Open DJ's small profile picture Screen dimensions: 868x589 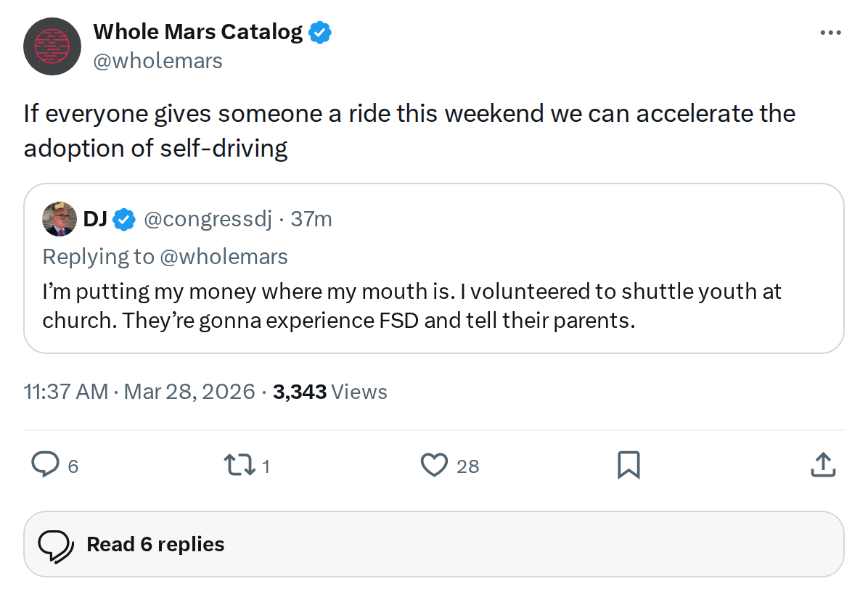pyautogui.click(x=60, y=219)
